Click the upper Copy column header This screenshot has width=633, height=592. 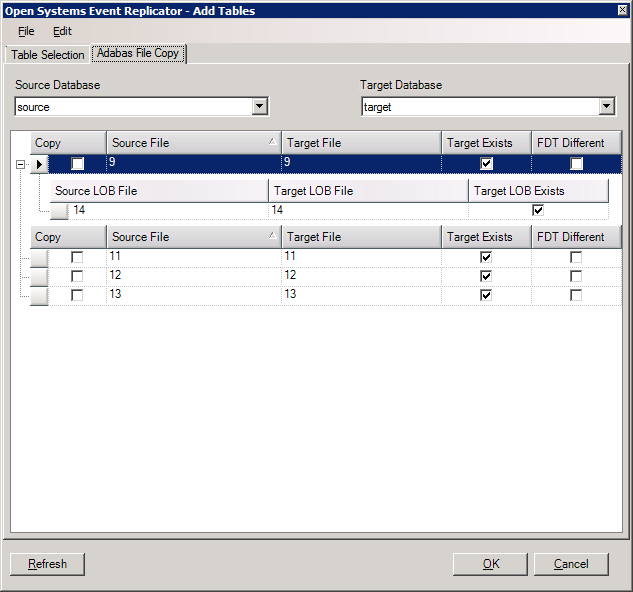(68, 143)
